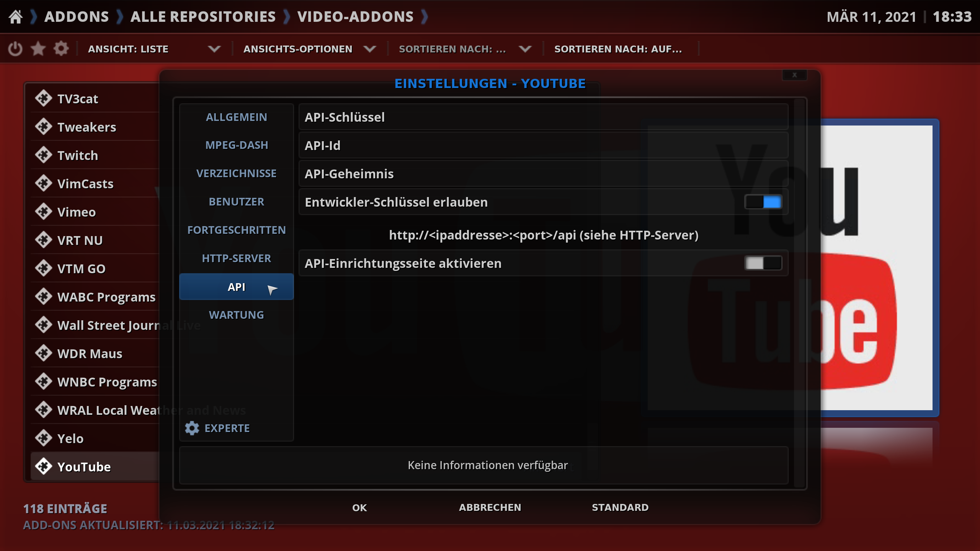Open the Sortieren nach dropdown arrow
The image size is (980, 551).
click(525, 49)
